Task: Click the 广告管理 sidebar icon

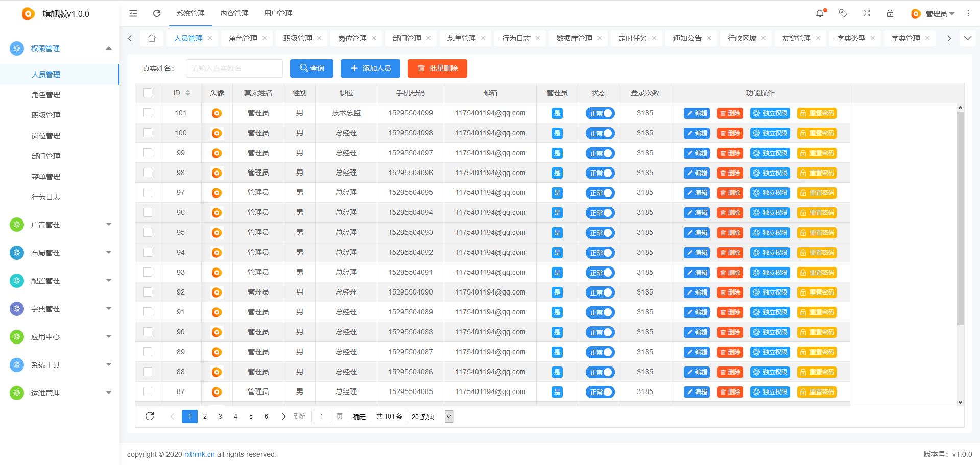Action: (x=17, y=225)
